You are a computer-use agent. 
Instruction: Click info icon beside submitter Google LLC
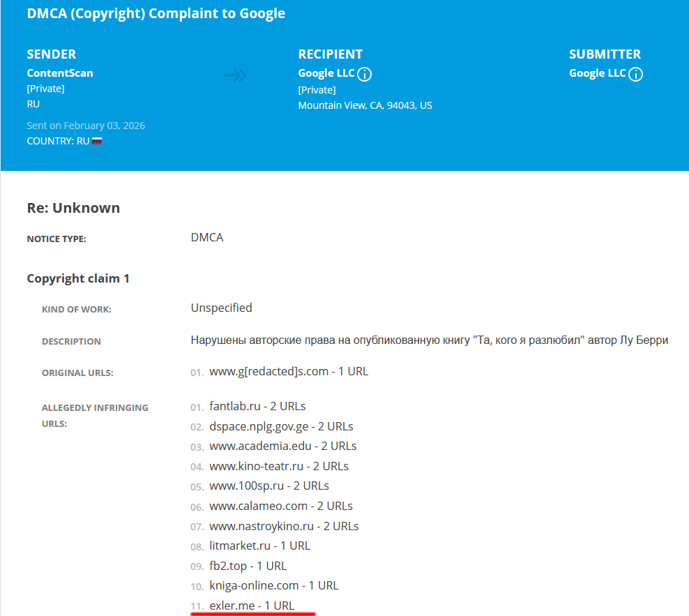[x=635, y=75]
